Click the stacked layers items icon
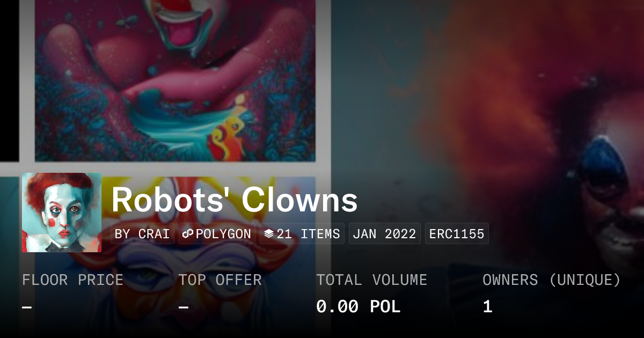The image size is (644, 338). coord(269,234)
